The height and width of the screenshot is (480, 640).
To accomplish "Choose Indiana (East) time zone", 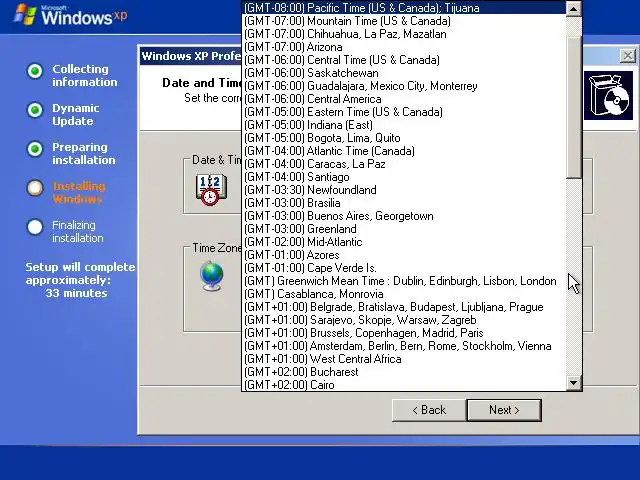I will pos(404,125).
